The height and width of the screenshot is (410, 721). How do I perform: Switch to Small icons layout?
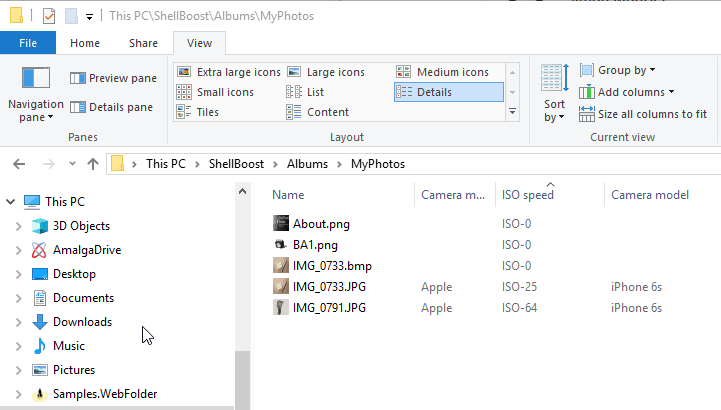coord(216,92)
